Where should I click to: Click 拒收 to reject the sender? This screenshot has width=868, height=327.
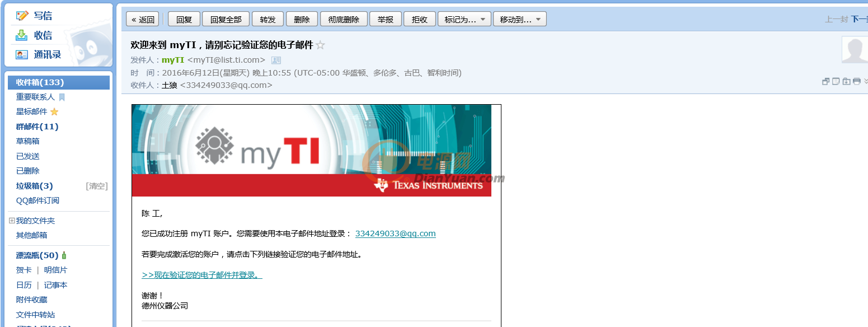point(420,19)
